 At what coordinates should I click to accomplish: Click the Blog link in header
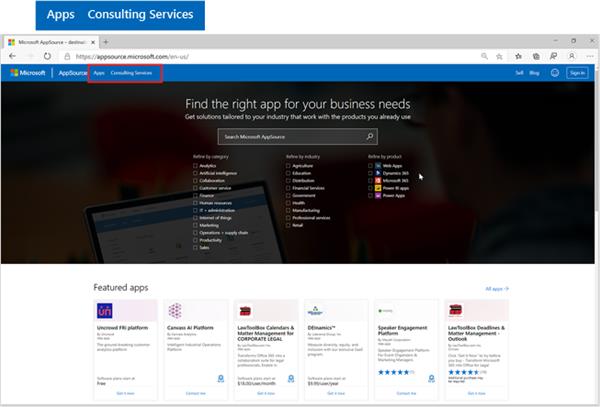535,73
